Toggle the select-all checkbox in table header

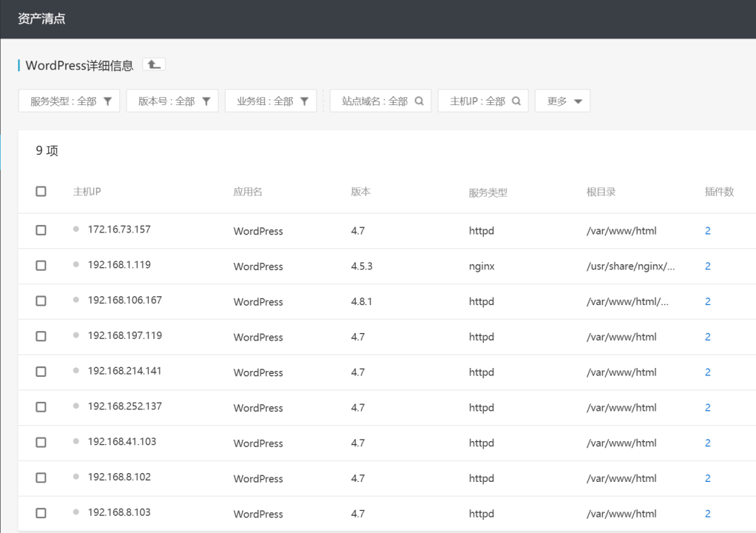tap(41, 192)
